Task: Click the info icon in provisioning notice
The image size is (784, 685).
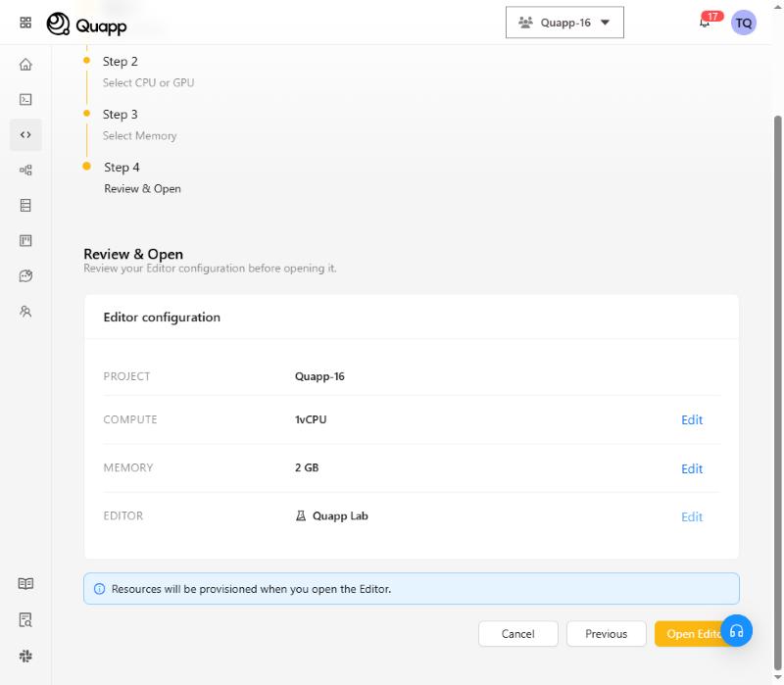Action: tap(100, 589)
